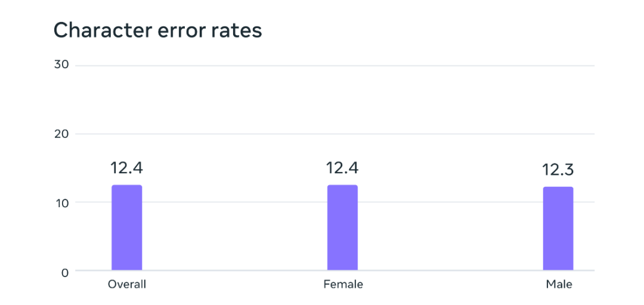Image resolution: width=644 pixels, height=305 pixels.
Task: Click the 0 y-axis tick label
Action: tap(64, 272)
